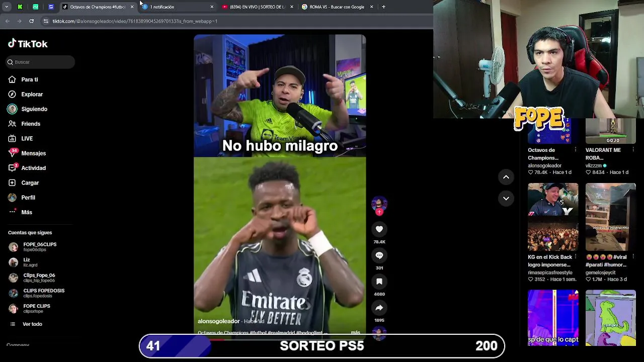
Task: Switch to the pinned blue S tab
Action: point(51,7)
